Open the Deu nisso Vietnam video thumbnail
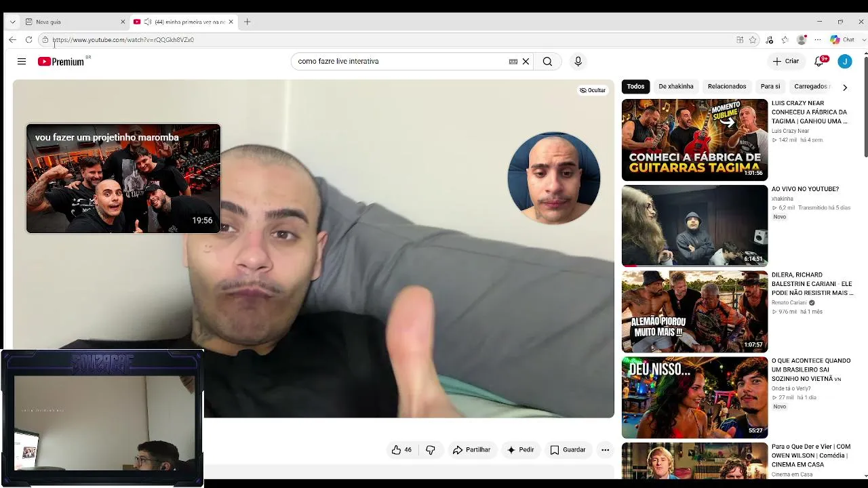 click(x=694, y=398)
